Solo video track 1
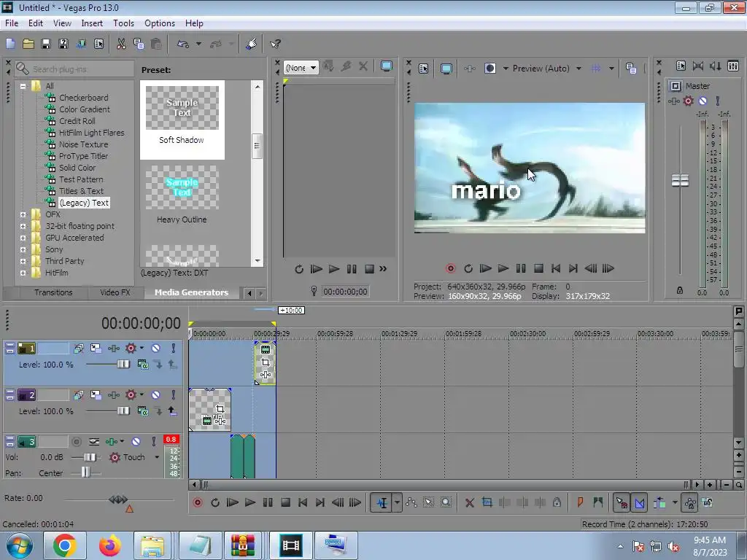 pyautogui.click(x=174, y=349)
